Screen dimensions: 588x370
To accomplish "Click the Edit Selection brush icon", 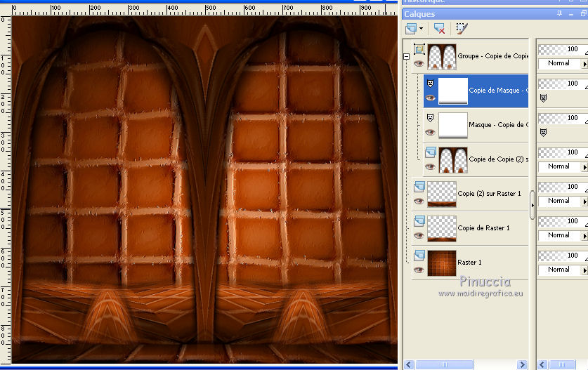I will pyautogui.click(x=461, y=29).
